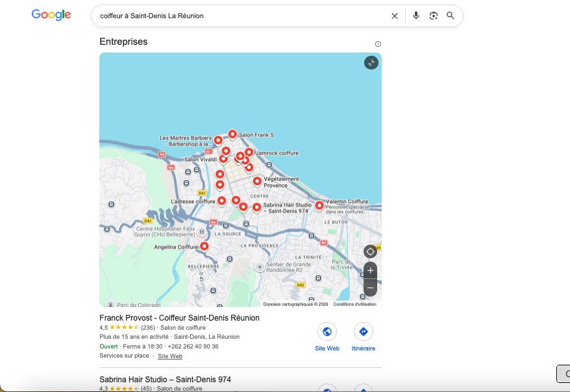Open Conditions d'utilisation map link

point(355,304)
